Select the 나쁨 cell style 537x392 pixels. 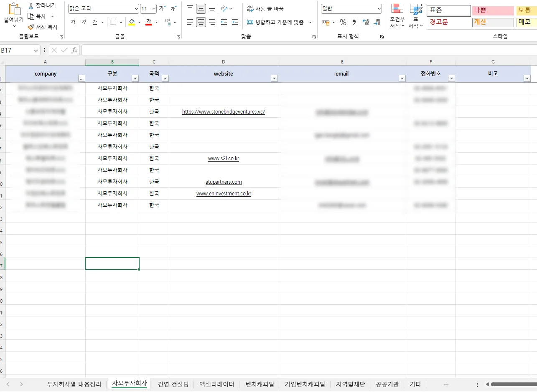pos(493,10)
